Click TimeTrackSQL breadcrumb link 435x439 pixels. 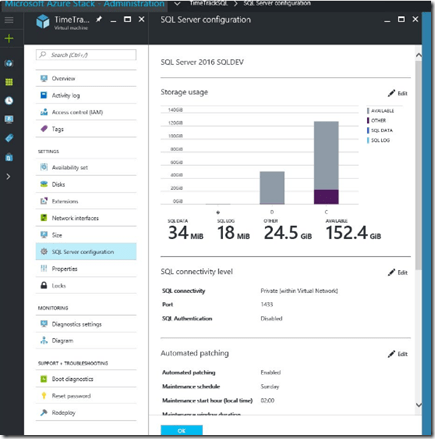point(209,3)
